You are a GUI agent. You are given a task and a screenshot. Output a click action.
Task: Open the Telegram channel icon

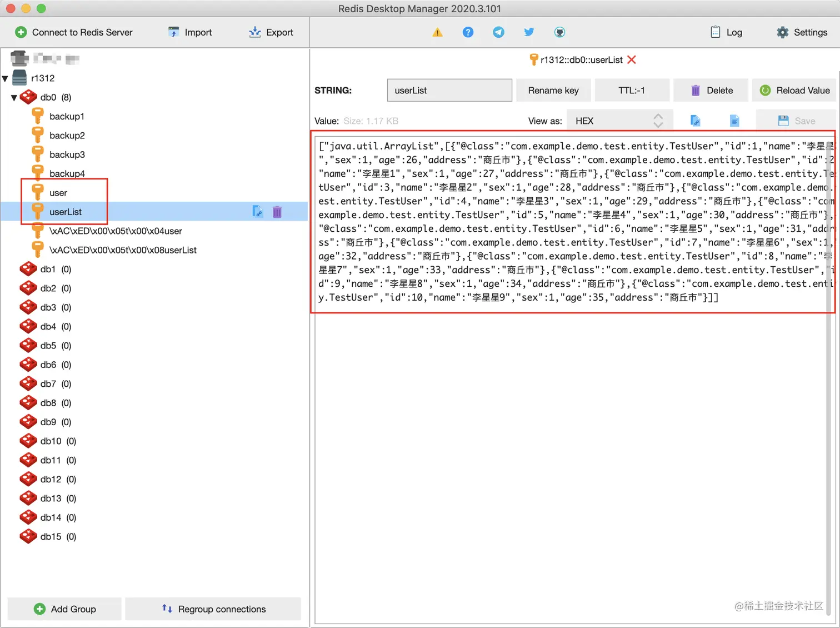click(498, 32)
